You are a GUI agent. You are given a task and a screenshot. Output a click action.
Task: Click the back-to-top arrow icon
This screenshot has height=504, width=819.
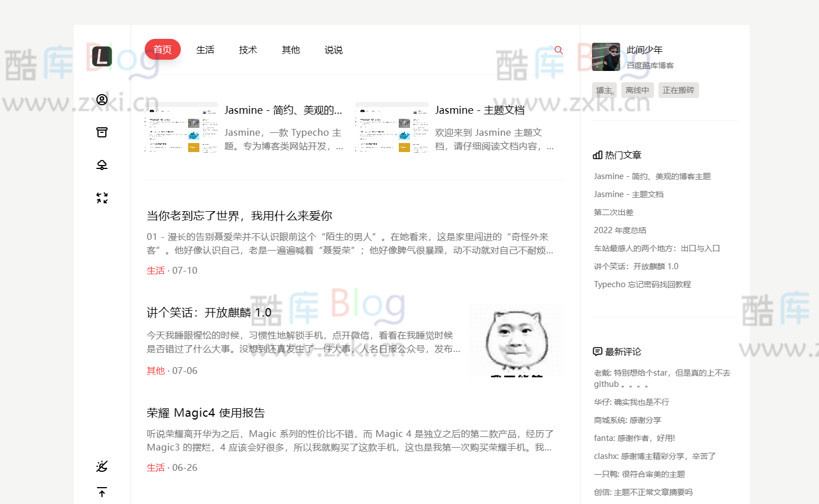click(101, 493)
